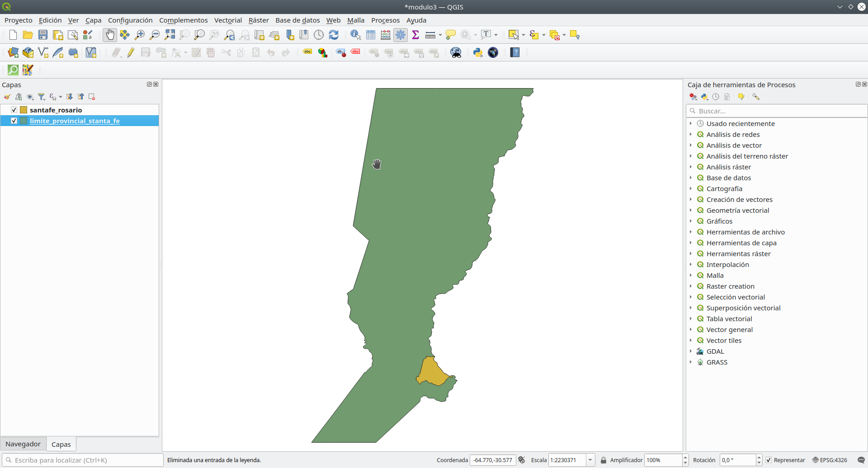
Task: Open a project with the folder icon
Action: (x=28, y=35)
